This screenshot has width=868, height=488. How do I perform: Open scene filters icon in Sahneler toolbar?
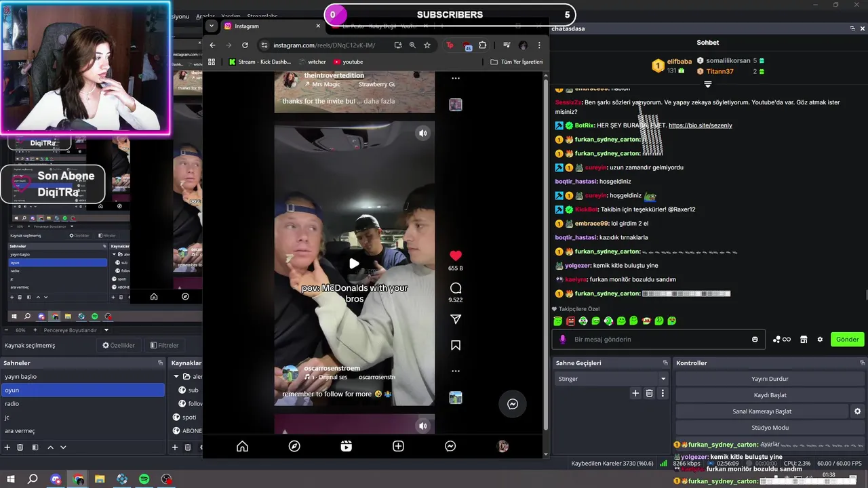tap(35, 447)
